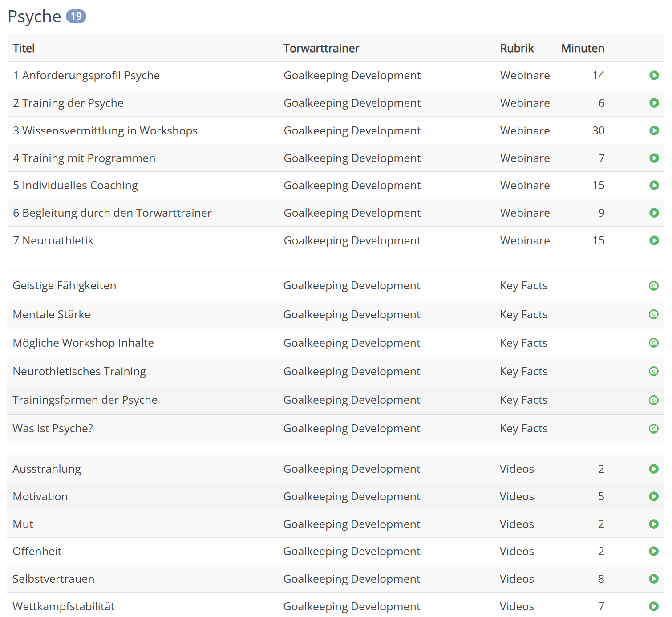The height and width of the screenshot is (617, 672).
Task: View the Neurothletisches Training key facts icon
Action: 653,371
